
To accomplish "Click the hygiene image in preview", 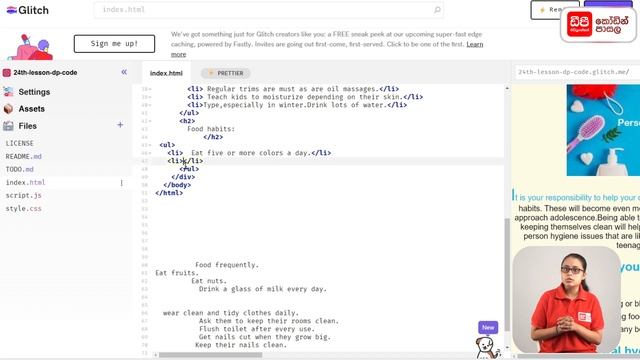I will [603, 130].
